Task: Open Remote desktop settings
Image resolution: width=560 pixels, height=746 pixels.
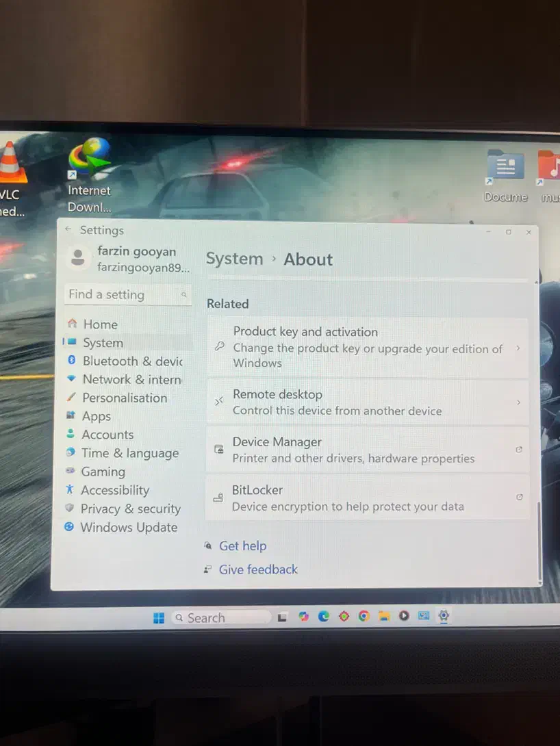Action: coord(367,402)
